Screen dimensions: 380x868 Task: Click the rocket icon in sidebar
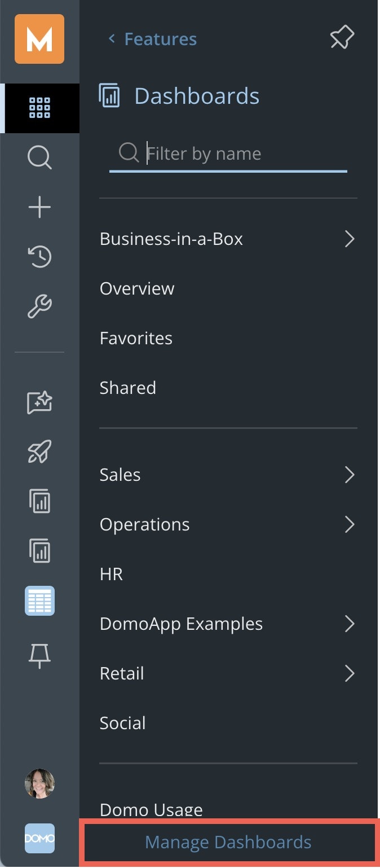click(x=39, y=451)
